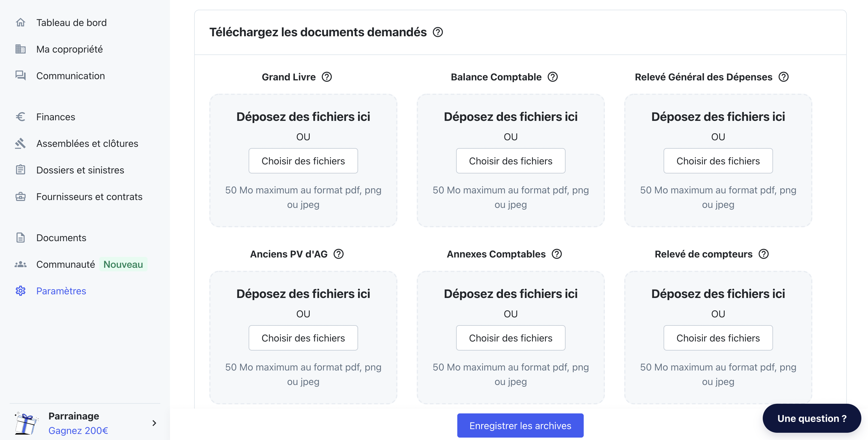Image resolution: width=868 pixels, height=440 pixels.
Task: Click the Balance Comptable heading text
Action: [496, 77]
